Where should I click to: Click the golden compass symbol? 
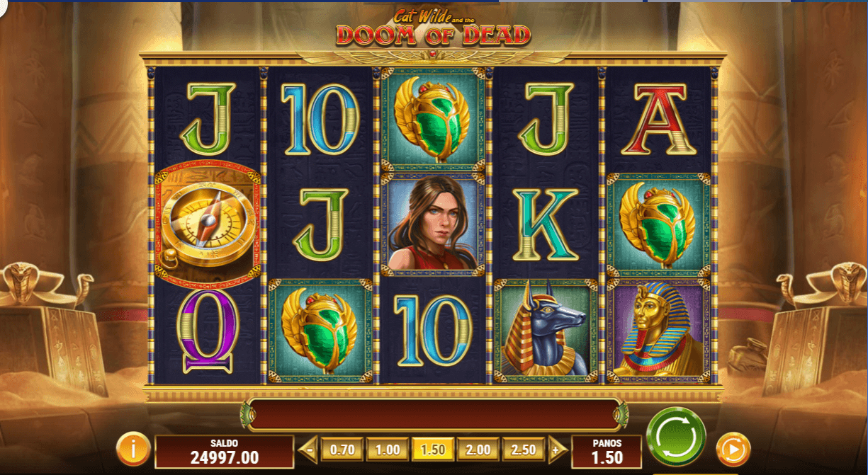click(206, 224)
